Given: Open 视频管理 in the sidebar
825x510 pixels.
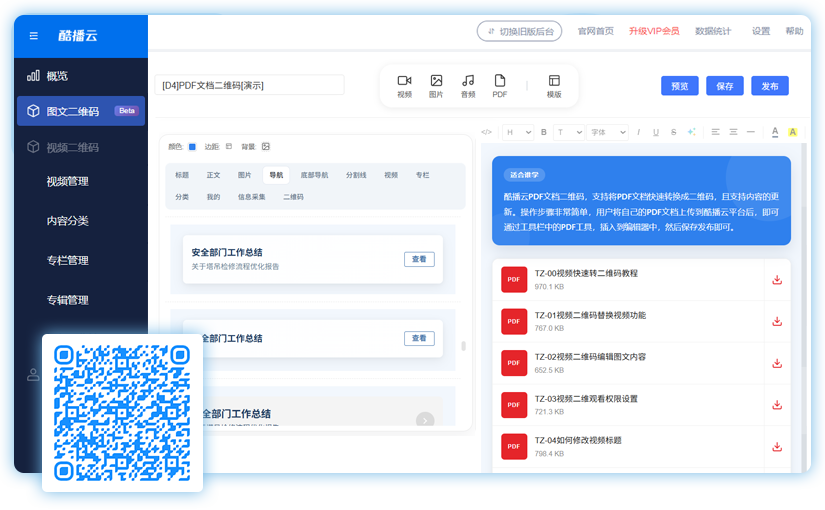Looking at the screenshot, I should tap(67, 182).
